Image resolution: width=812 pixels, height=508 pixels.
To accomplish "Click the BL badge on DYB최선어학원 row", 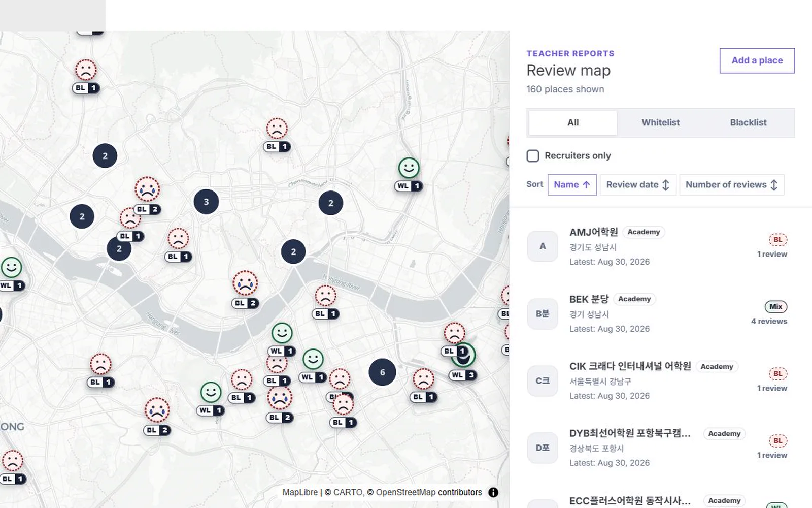I will 777,441.
